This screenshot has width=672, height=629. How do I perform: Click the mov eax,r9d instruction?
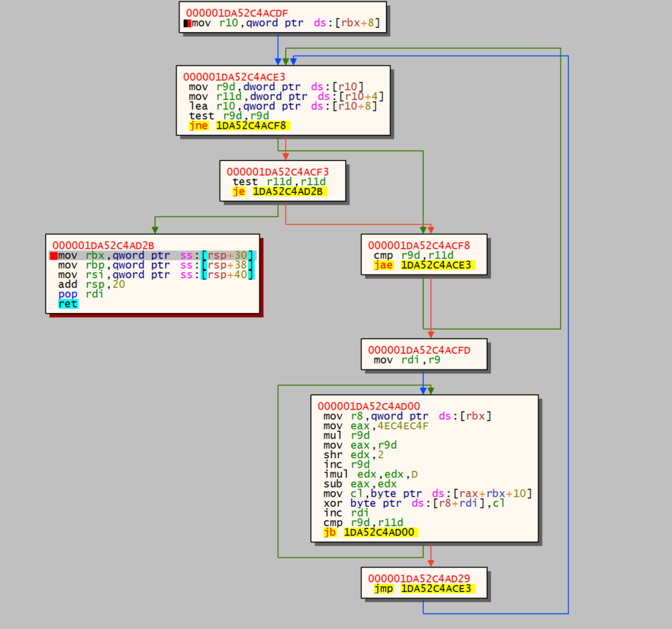click(x=360, y=445)
